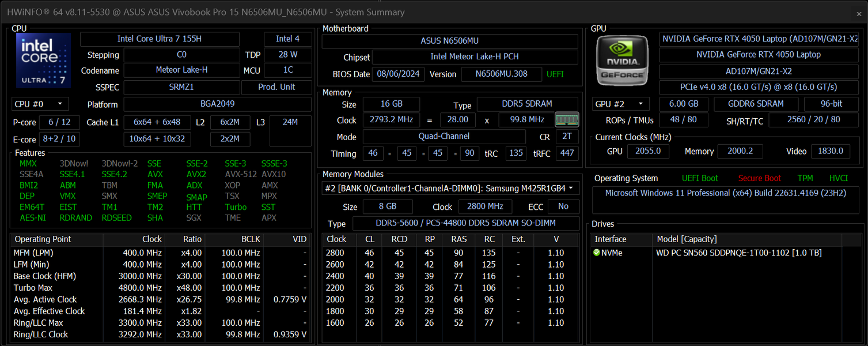Click the Intel Core Ultra 7 logo
The image size is (868, 346).
[x=44, y=60]
